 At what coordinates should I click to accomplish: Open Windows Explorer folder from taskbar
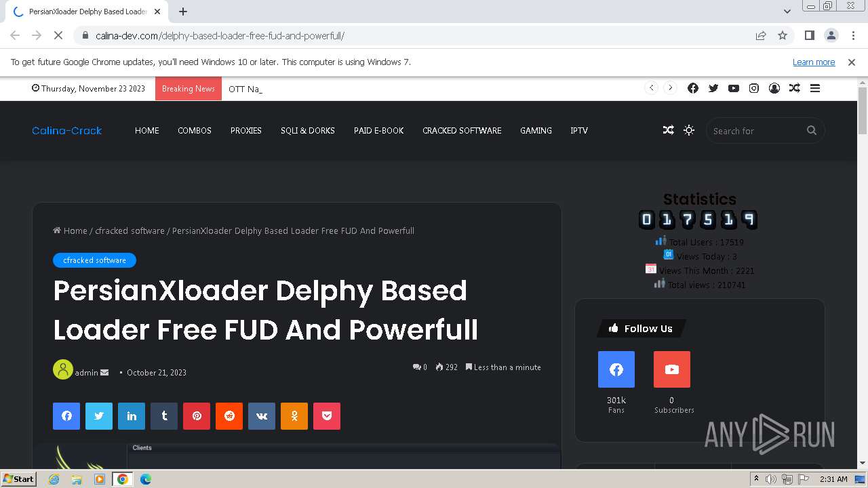(77, 479)
